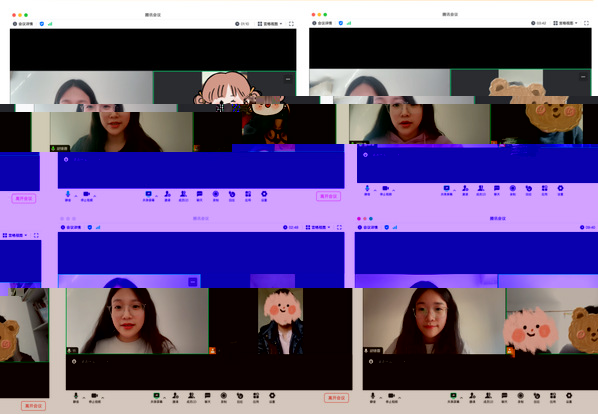Viewport: 598px width, 414px height.
Task: Open members list in the bottom-right meeting toolbar
Action: click(488, 397)
